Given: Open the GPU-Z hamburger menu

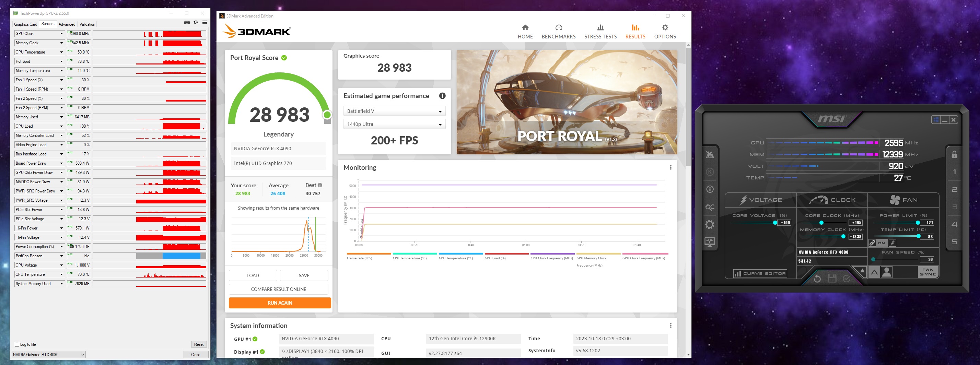Looking at the screenshot, I should point(205,22).
